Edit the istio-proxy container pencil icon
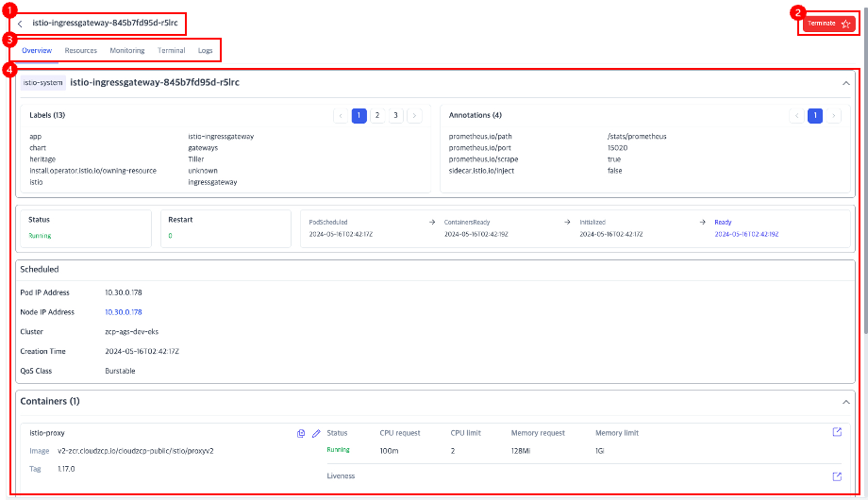Image resolution: width=868 pixels, height=500 pixels. pyautogui.click(x=316, y=434)
